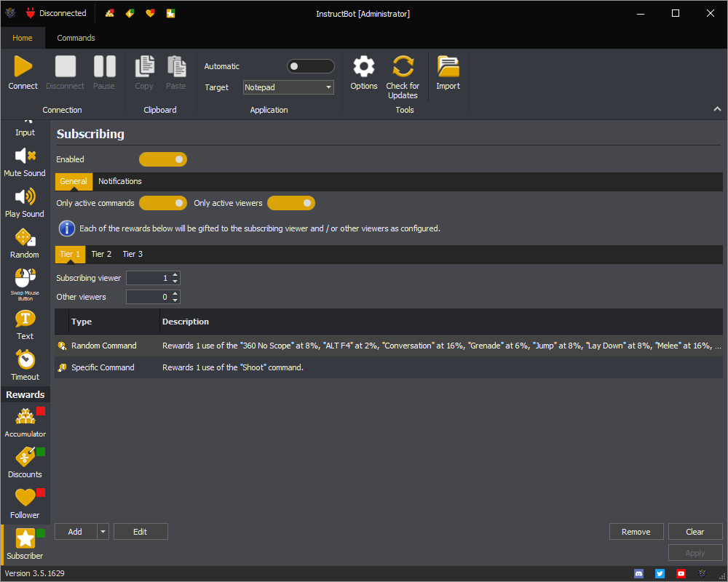Select the Timeout stopwatch sidebar icon
The height and width of the screenshot is (582, 728).
click(x=25, y=359)
